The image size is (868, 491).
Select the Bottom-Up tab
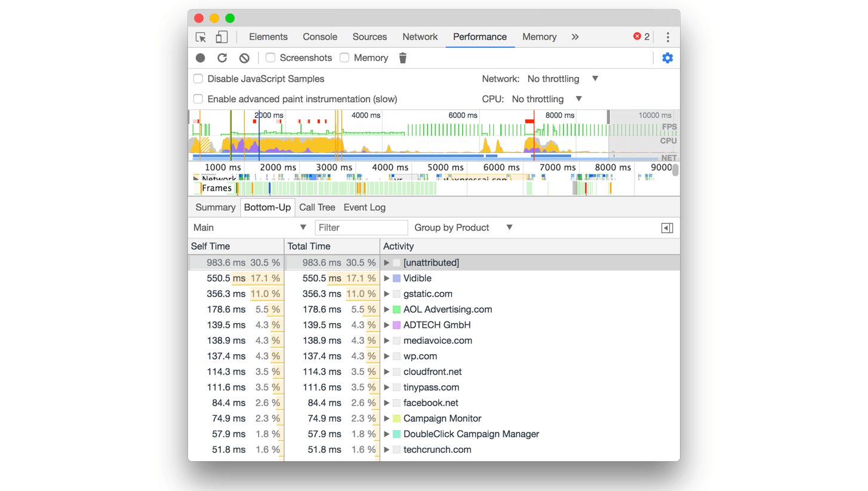(267, 207)
